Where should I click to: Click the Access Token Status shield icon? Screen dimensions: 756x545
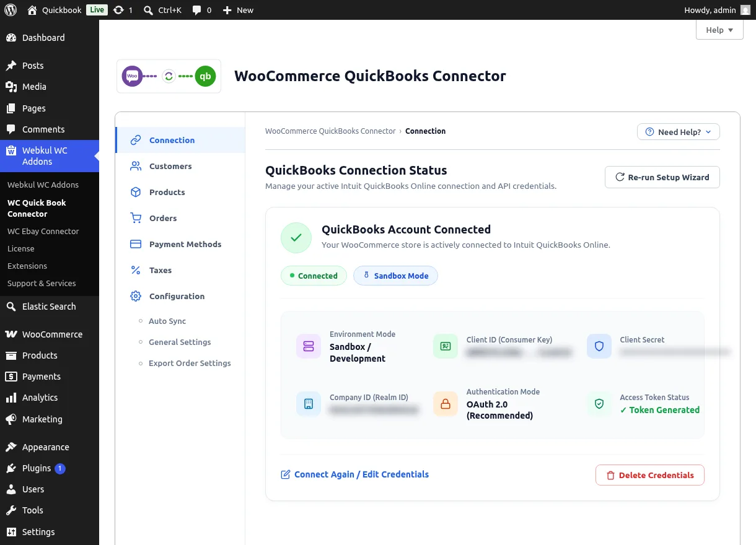pyautogui.click(x=599, y=404)
